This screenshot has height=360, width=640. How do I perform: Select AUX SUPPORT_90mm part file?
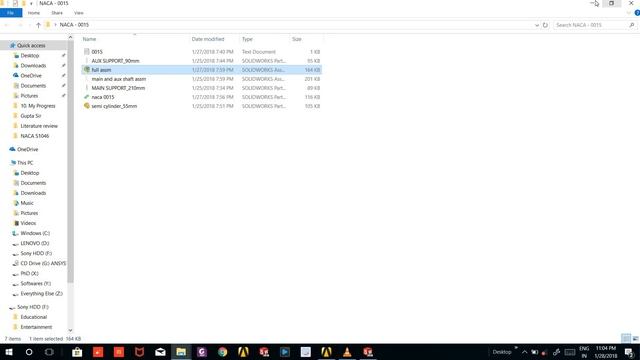pos(202,61)
